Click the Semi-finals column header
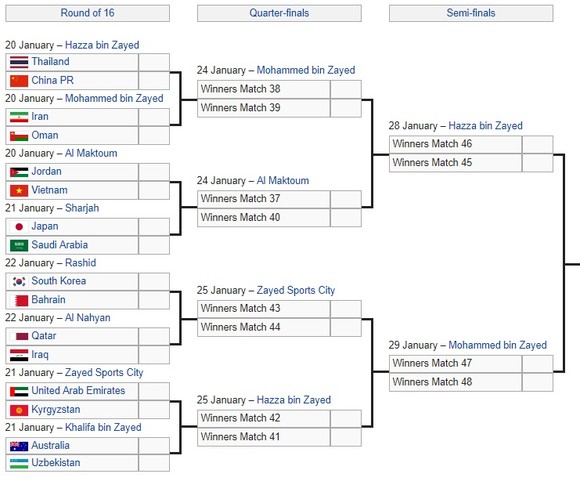Image resolution: width=580 pixels, height=481 pixels. [471, 13]
